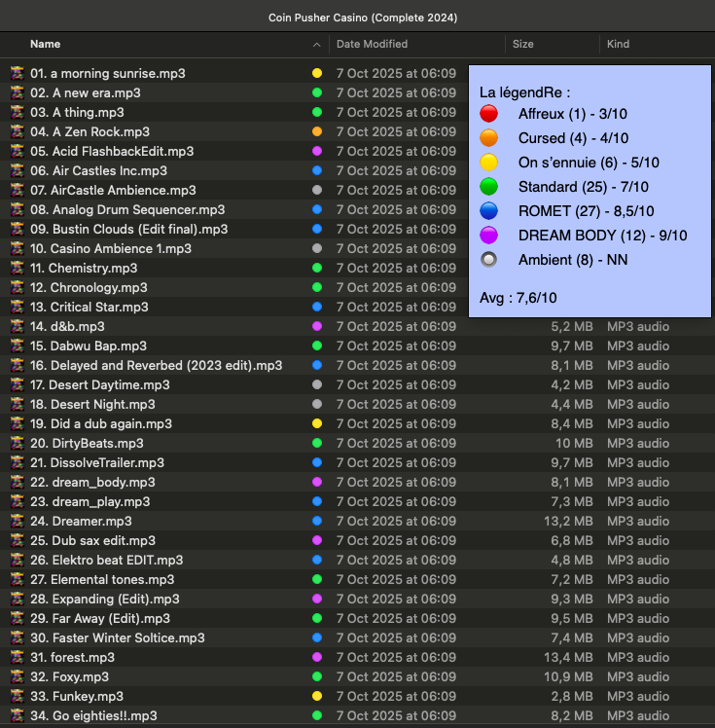Click the orange Cursed swatch in the legend
The image size is (715, 728).
[x=488, y=138]
